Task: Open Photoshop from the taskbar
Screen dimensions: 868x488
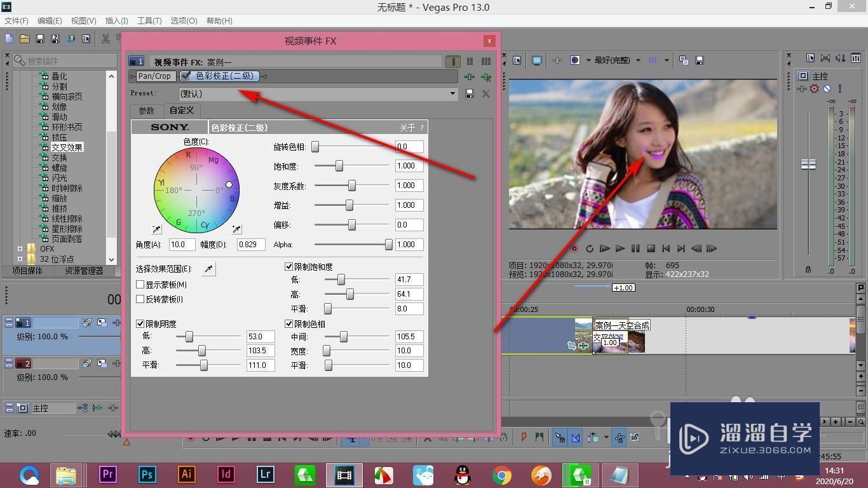Action: (x=147, y=474)
